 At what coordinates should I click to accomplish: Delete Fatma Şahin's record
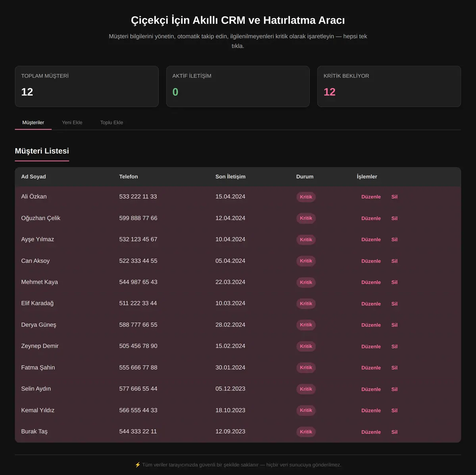click(x=394, y=368)
